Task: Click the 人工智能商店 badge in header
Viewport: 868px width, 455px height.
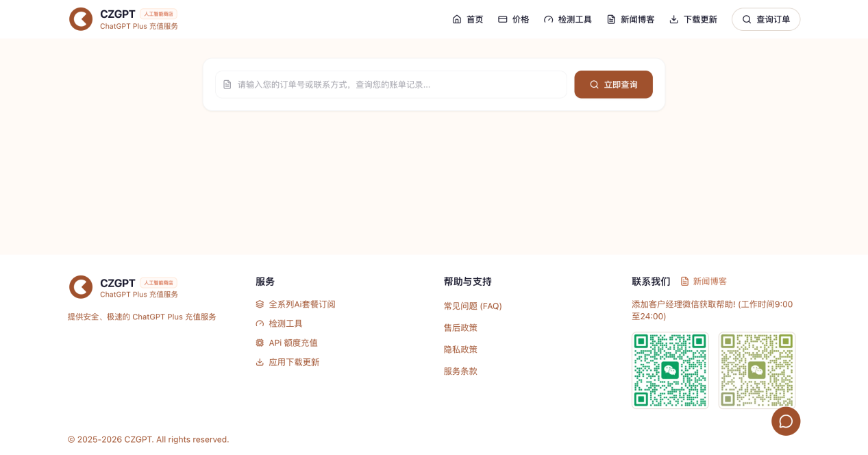Action: tap(158, 14)
